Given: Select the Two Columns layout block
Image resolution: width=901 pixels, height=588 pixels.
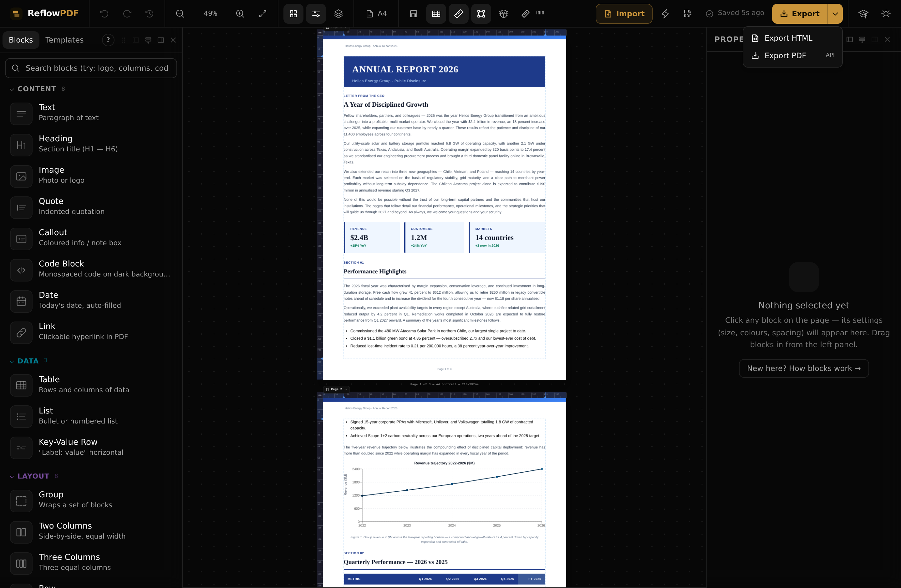Looking at the screenshot, I should click(x=90, y=532).
